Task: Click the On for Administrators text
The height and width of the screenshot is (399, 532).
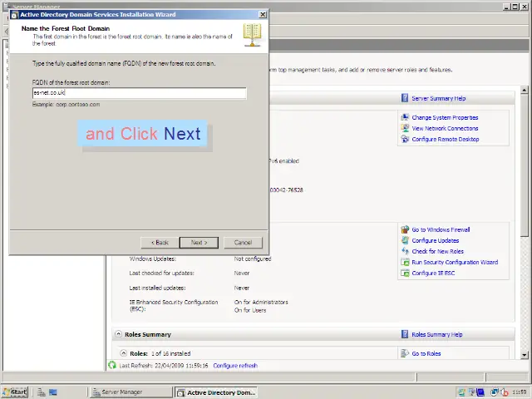Action: [x=261, y=303]
